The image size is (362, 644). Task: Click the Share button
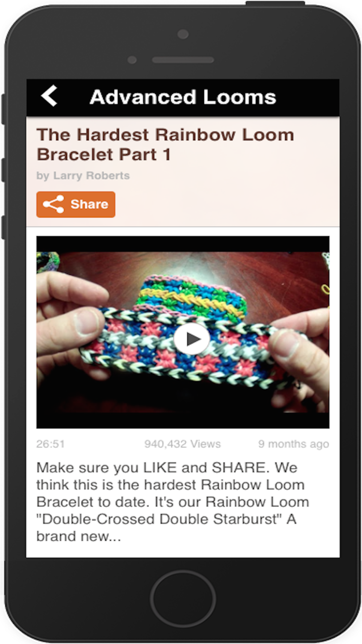click(76, 204)
